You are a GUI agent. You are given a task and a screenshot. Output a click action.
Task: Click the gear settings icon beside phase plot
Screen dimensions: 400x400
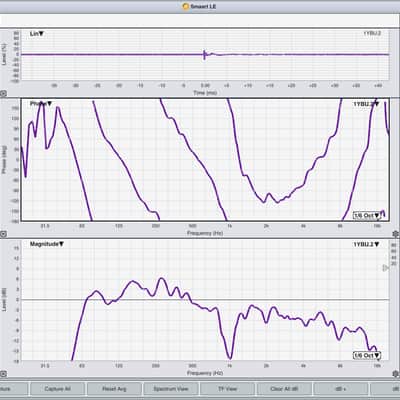coord(396,234)
